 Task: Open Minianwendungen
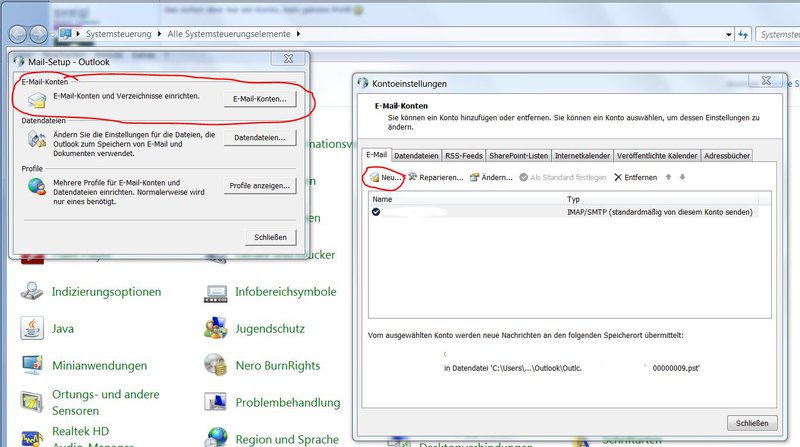coord(99,366)
